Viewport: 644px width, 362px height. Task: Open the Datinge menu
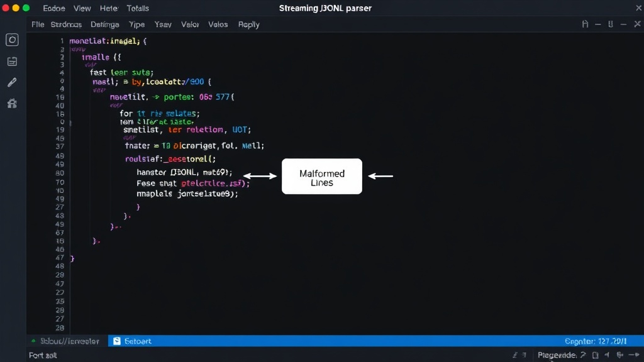pos(105,25)
